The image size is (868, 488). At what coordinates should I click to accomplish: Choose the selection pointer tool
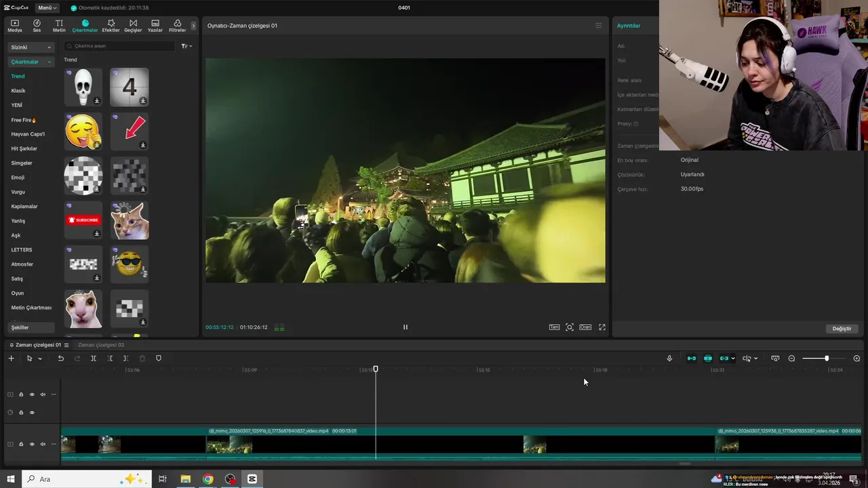[x=29, y=359]
